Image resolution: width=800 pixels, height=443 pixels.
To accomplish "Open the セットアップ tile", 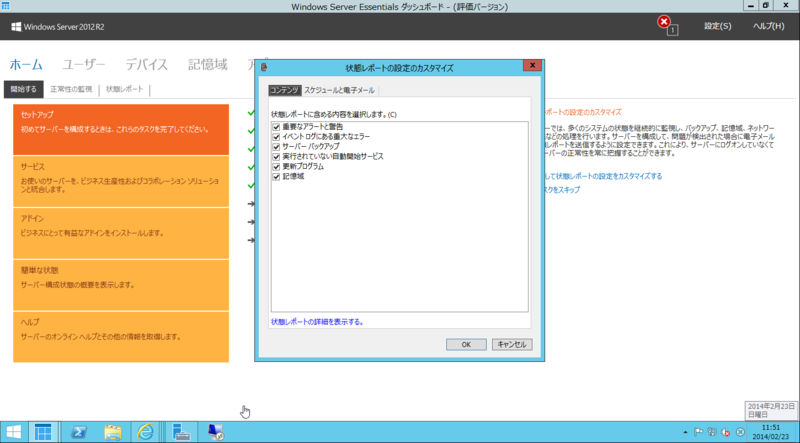I will coord(121,130).
